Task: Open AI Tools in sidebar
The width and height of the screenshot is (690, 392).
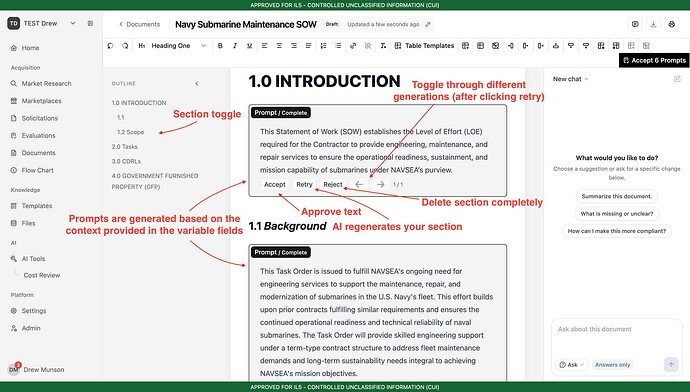Action: [33, 259]
